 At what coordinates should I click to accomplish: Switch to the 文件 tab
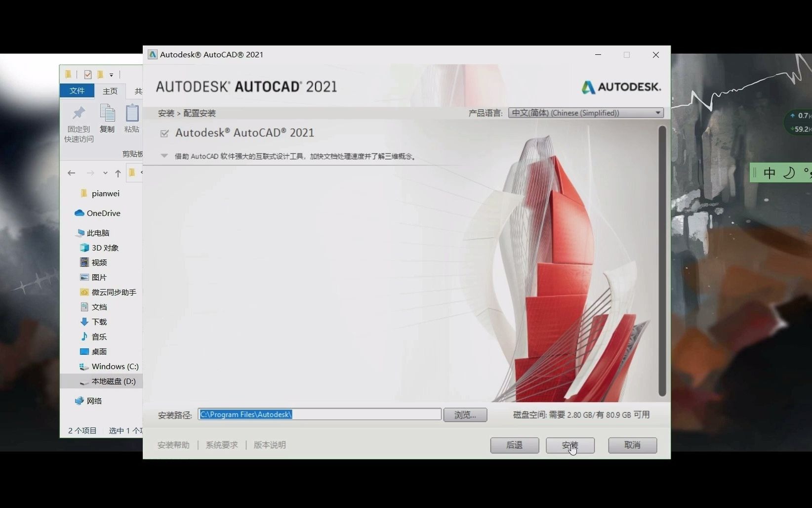(77, 91)
